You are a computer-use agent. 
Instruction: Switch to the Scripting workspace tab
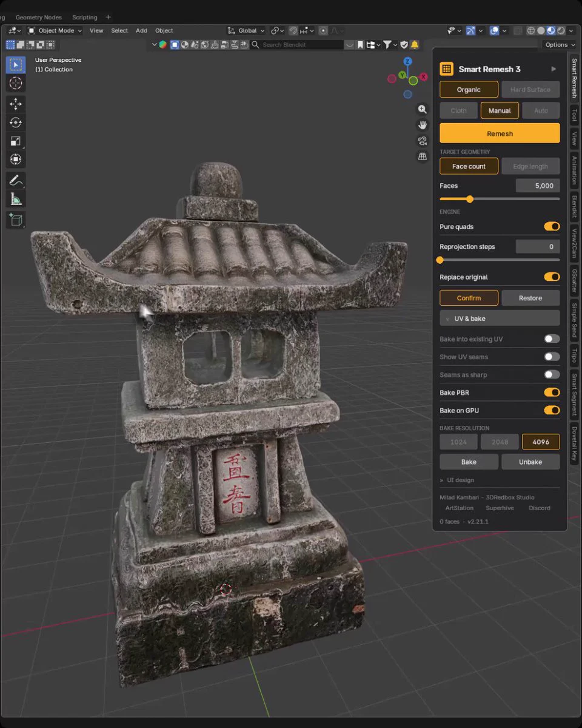[84, 17]
